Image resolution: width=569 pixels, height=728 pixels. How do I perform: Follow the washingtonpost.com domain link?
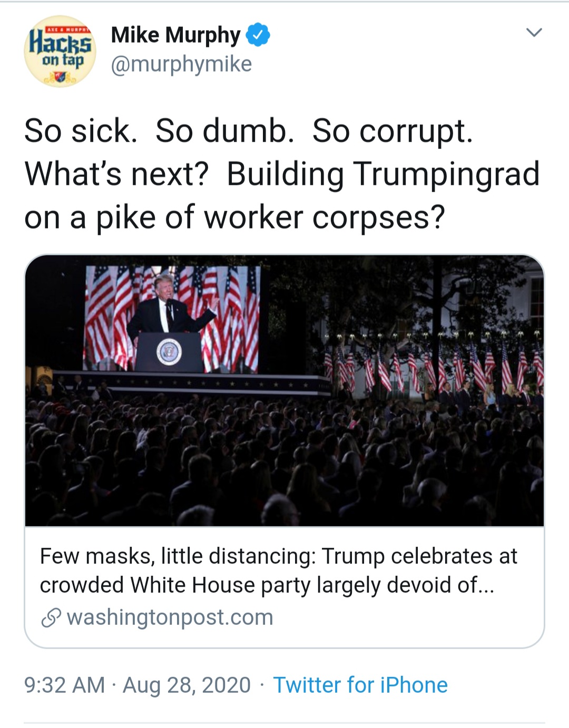click(x=170, y=617)
